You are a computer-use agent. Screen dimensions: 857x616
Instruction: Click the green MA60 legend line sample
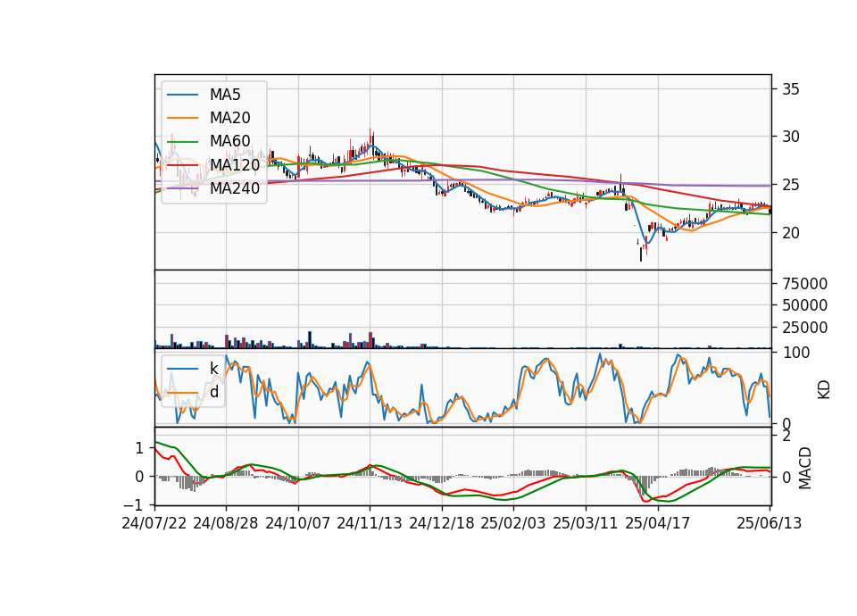182,142
